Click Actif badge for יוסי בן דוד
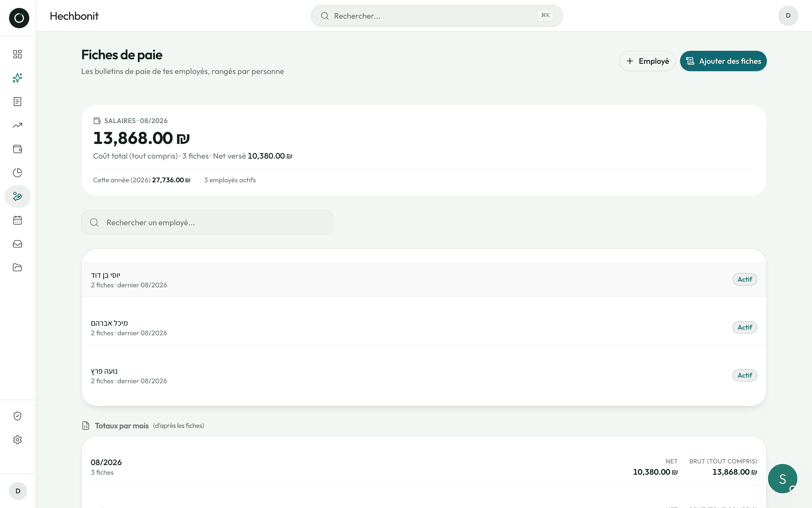Image resolution: width=812 pixels, height=508 pixels. click(x=745, y=279)
